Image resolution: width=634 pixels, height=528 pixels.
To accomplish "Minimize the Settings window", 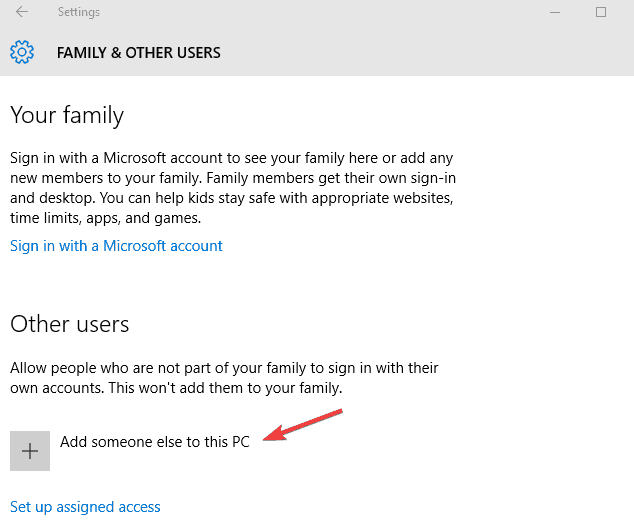I will pos(554,13).
